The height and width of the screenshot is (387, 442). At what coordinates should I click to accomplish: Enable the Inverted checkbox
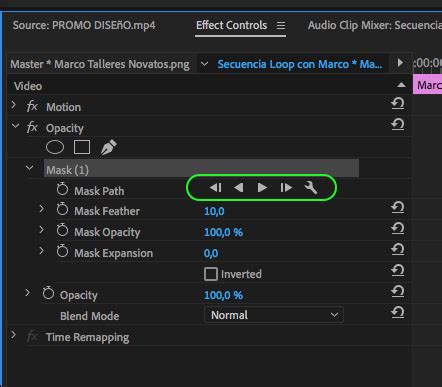pyautogui.click(x=211, y=274)
